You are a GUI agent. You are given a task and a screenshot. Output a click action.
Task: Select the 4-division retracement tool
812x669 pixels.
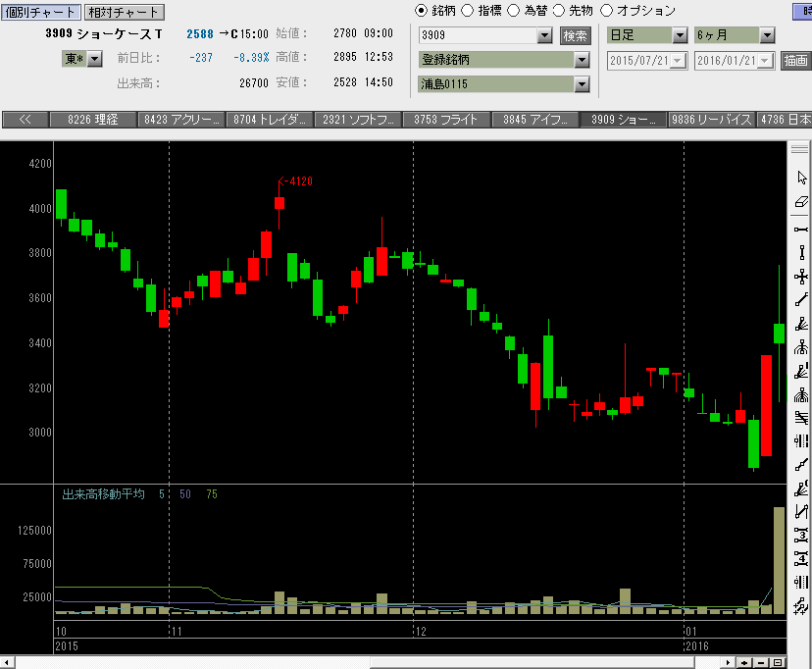click(801, 559)
